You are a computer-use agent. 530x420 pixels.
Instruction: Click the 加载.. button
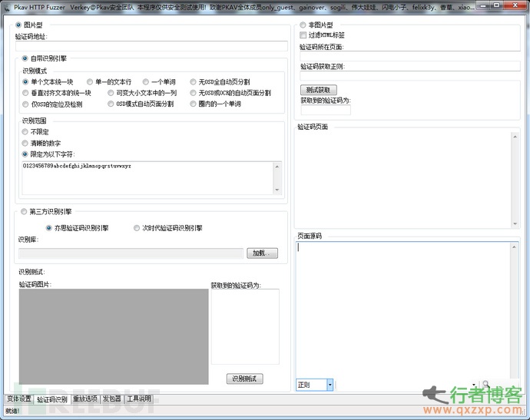point(262,253)
